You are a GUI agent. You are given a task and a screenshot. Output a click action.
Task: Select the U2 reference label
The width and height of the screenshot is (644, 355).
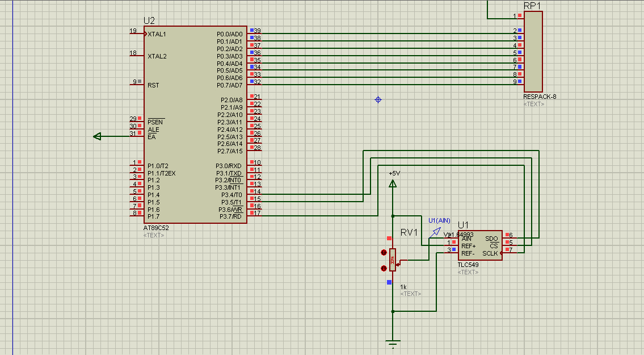(x=149, y=20)
